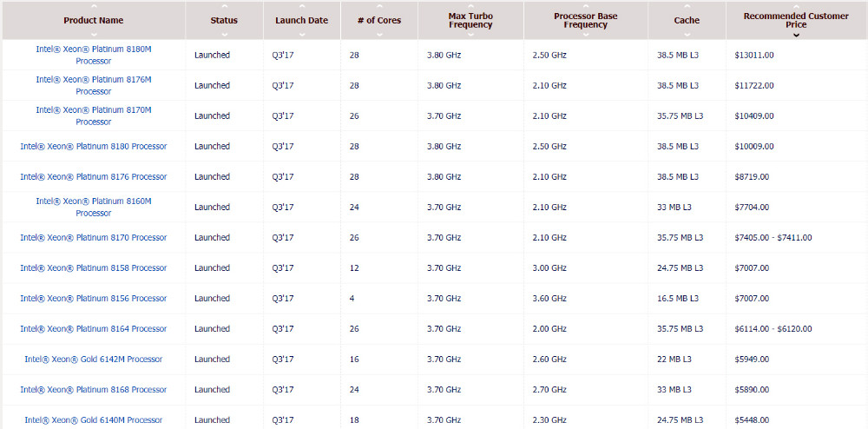Sort Processor Base Frequency ascending arrow
868x429 pixels.
(586, 6)
